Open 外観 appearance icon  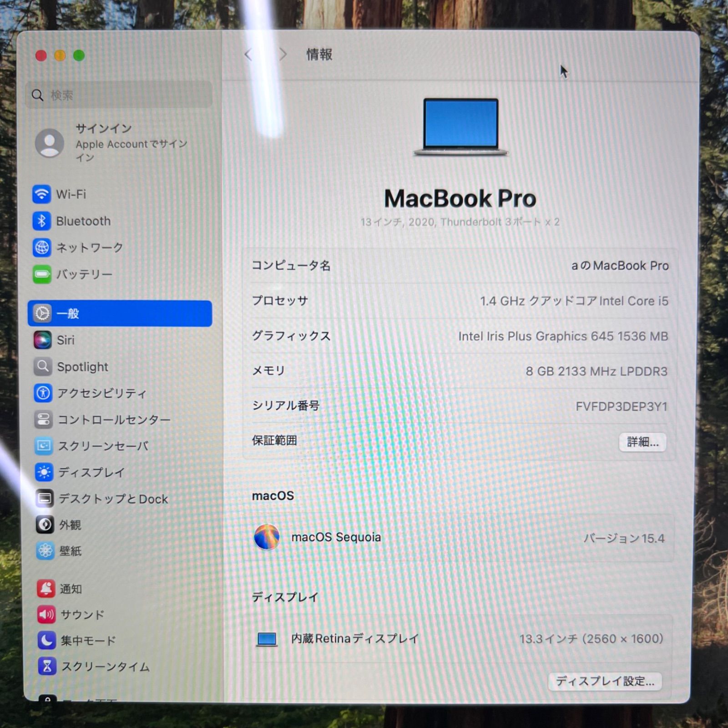coord(45,525)
